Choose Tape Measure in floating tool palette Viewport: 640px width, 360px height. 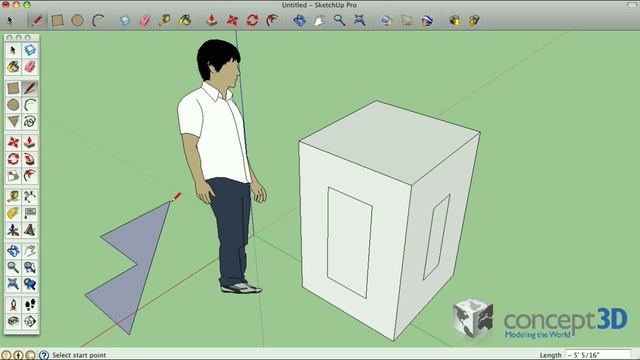click(x=13, y=197)
